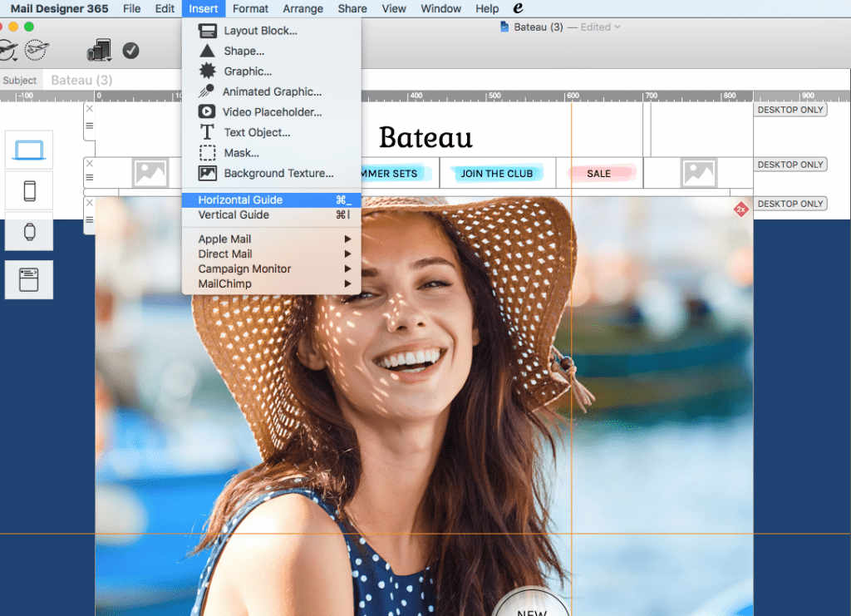This screenshot has height=616, width=851.
Task: Remove the navigation block with X
Action: coord(90,164)
